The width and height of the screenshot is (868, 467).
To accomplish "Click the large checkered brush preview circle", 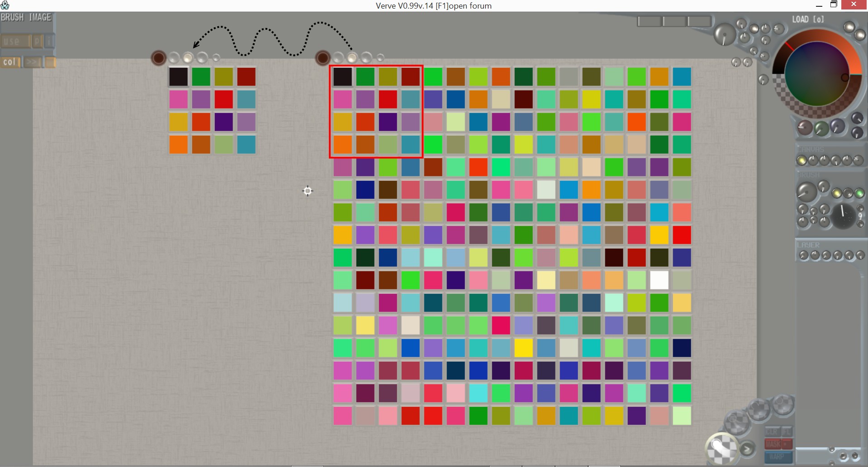I will 722,449.
